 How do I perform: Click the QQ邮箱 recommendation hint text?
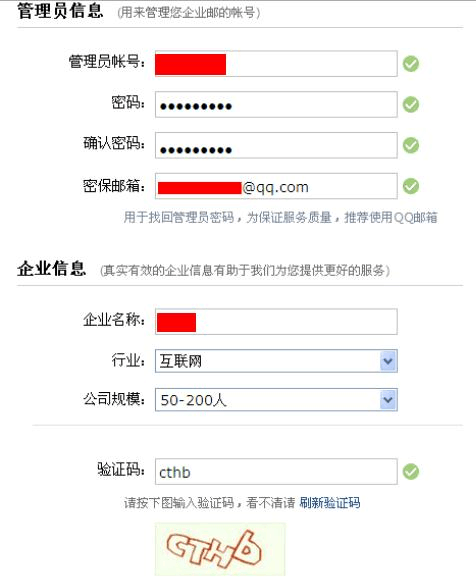(x=280, y=218)
